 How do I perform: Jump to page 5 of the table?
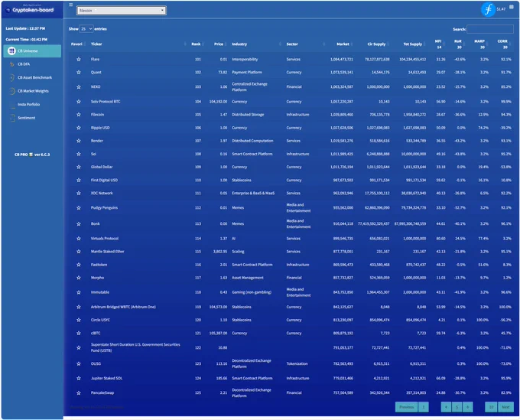(x=457, y=407)
